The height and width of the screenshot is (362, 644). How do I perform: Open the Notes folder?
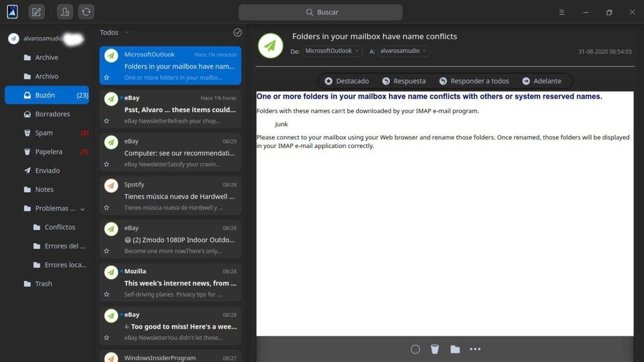pos(47,189)
